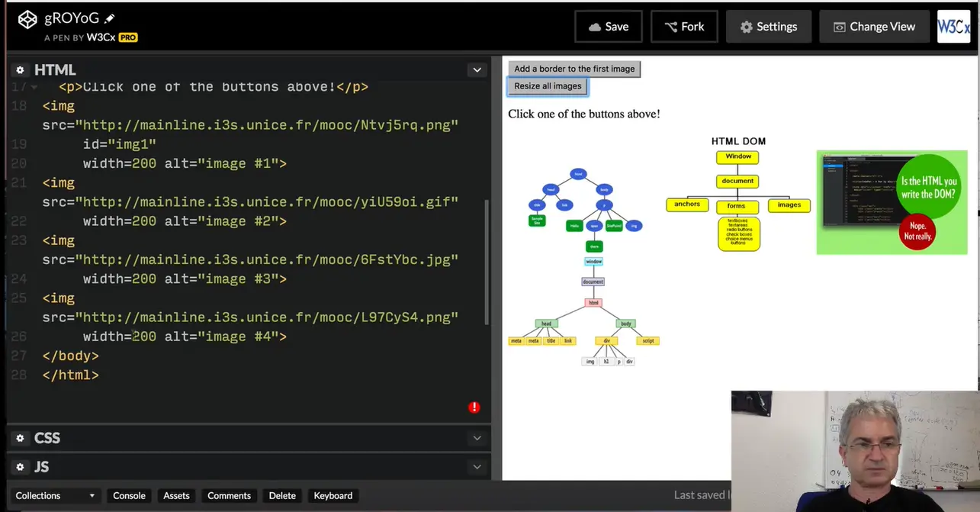Click the JS panel header label
Viewport: 980px width, 512px height.
pyautogui.click(x=42, y=467)
